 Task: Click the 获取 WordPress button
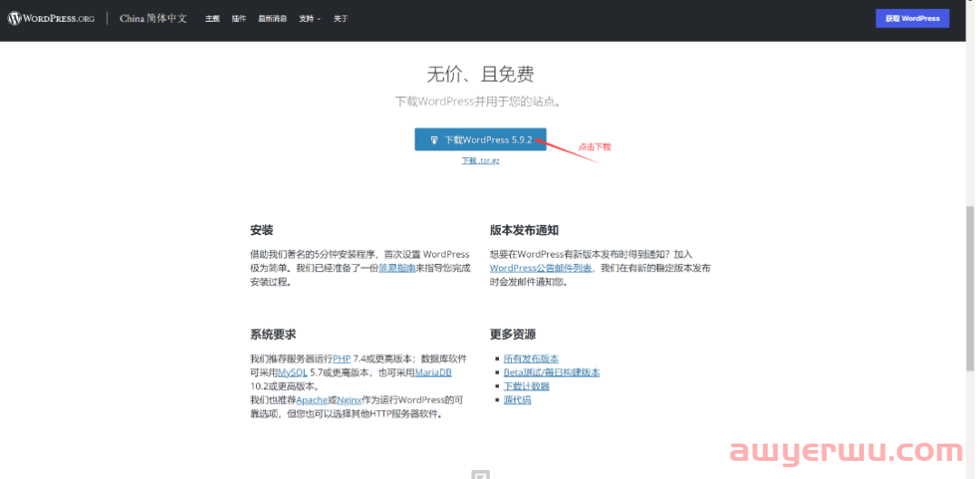point(913,19)
